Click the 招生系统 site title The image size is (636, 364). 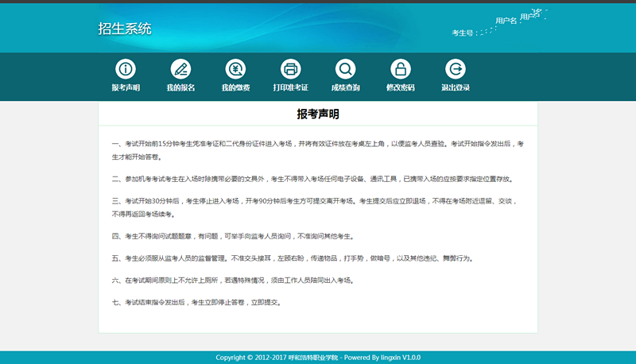tap(125, 29)
